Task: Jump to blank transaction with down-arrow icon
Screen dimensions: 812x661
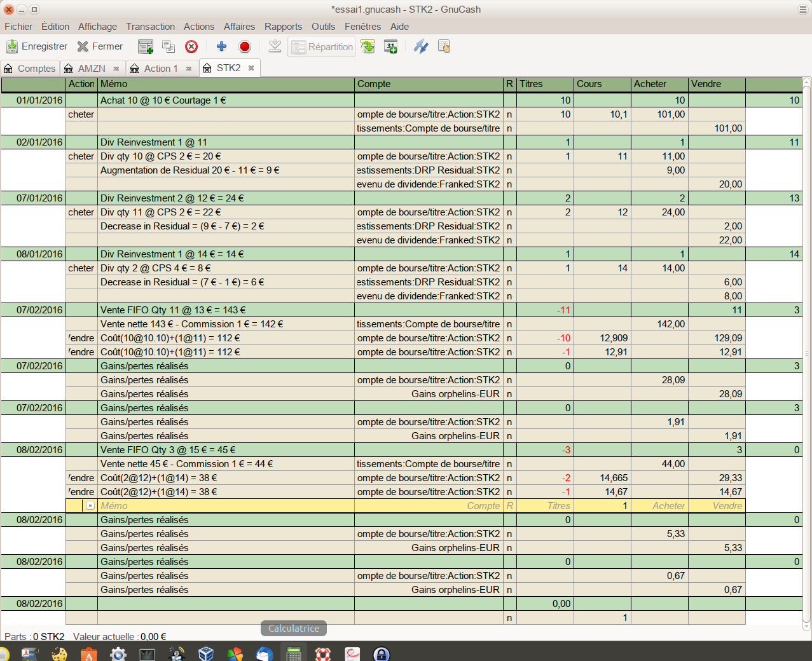Action: coord(275,46)
